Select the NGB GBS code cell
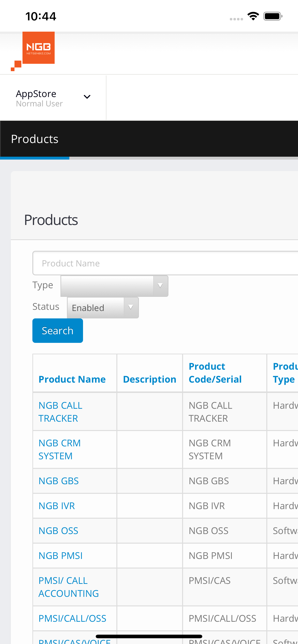This screenshot has width=298, height=644. (x=225, y=481)
